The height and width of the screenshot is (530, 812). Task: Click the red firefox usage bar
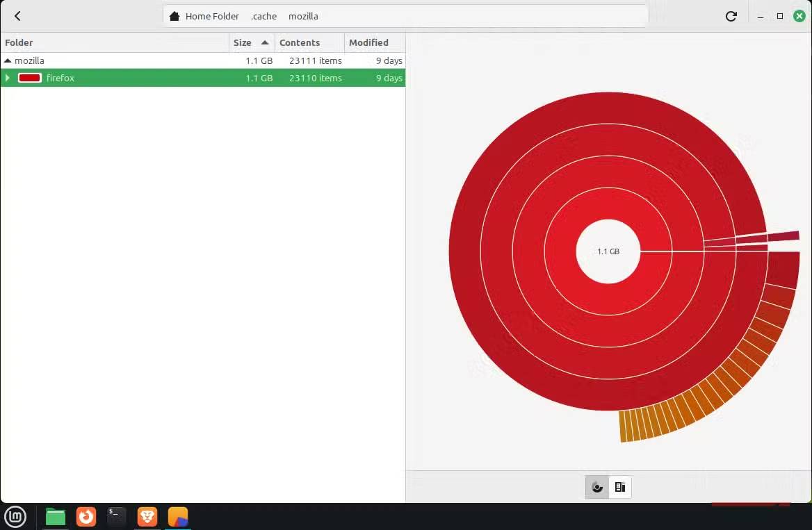point(30,78)
